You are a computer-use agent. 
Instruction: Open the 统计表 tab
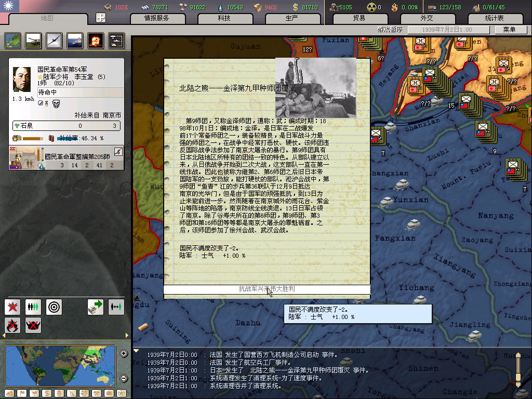pos(495,18)
